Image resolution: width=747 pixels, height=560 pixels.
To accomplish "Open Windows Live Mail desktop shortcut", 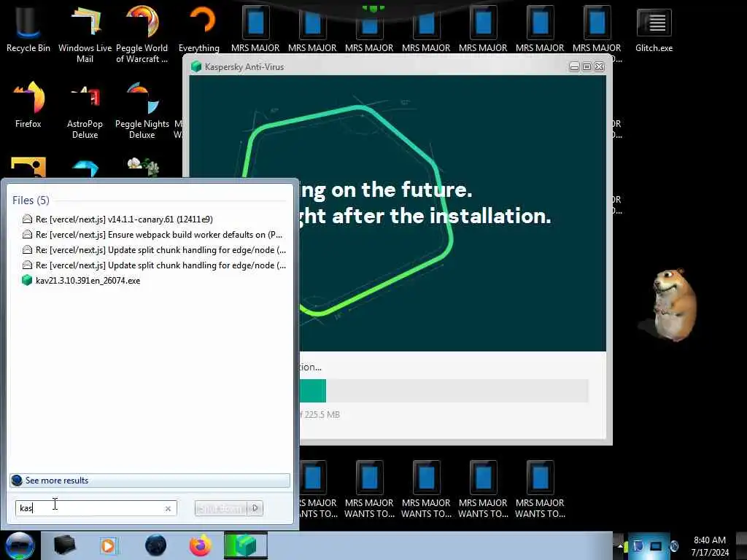I will pos(85,34).
